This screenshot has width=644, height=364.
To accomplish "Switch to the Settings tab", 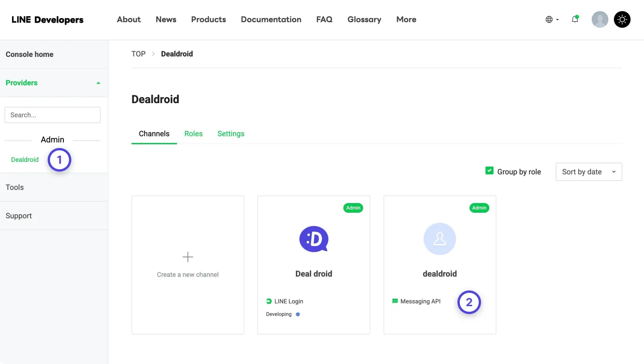I will [x=231, y=134].
